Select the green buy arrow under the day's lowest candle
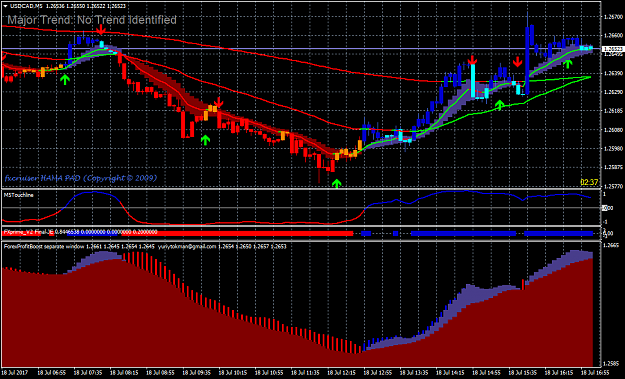Screen dimensions: 625x379 tap(337, 183)
